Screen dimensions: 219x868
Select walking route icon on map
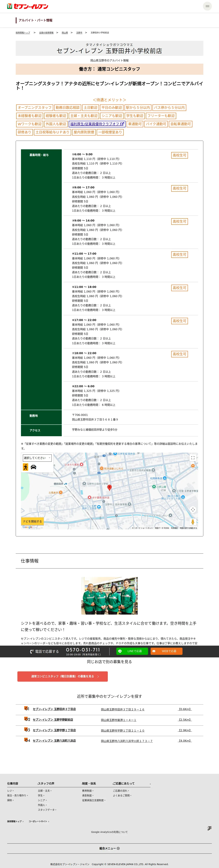click(25, 467)
